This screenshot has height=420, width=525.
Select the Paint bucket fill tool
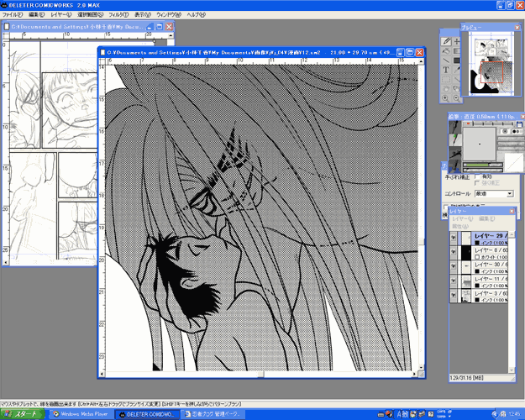pyautogui.click(x=446, y=51)
